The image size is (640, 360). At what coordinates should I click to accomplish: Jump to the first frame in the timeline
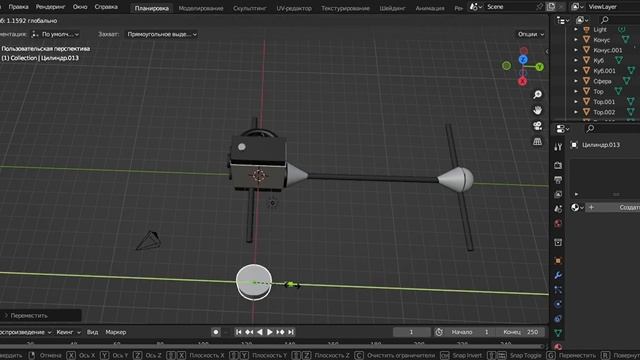click(x=239, y=332)
